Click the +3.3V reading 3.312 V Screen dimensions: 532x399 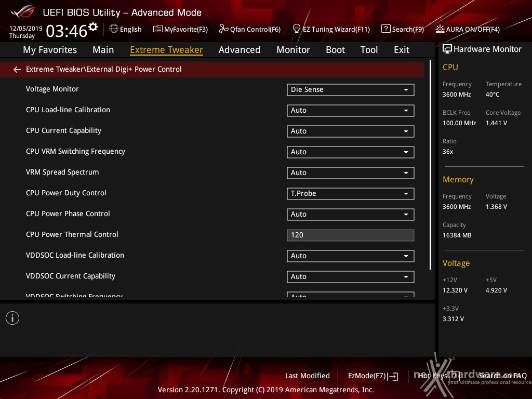click(x=453, y=319)
